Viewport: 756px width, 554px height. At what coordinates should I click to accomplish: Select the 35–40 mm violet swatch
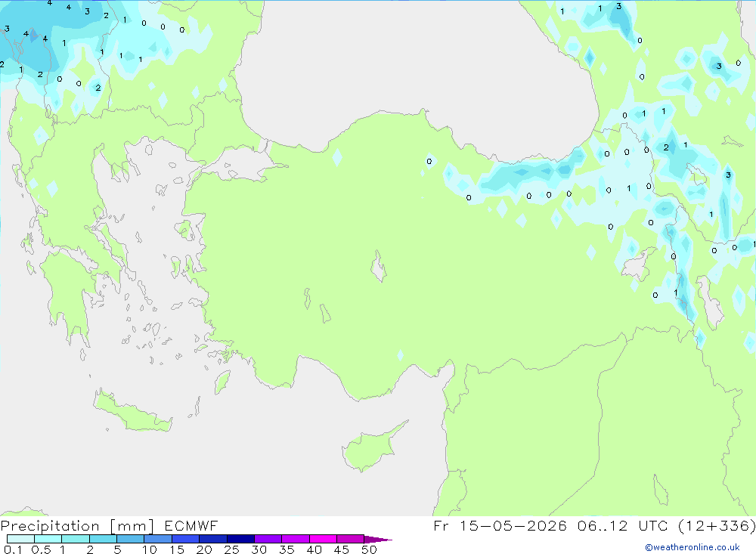pyautogui.click(x=296, y=539)
